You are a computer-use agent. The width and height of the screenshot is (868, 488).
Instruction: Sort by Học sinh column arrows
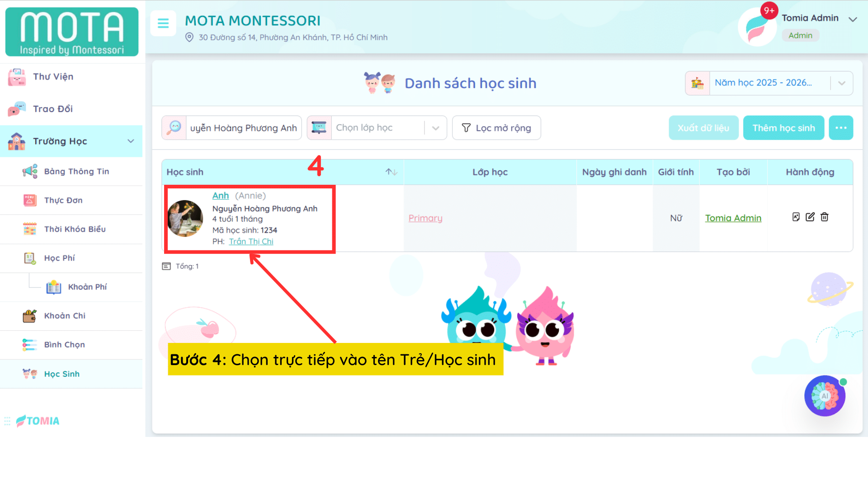click(391, 172)
